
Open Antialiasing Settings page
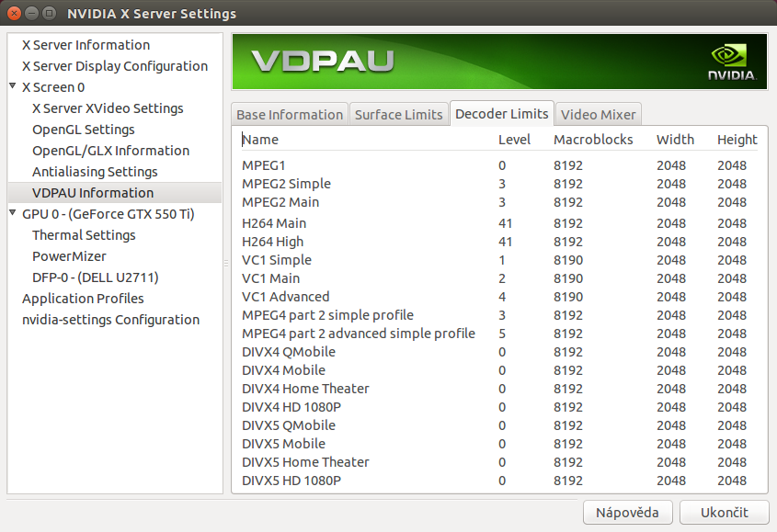[x=95, y=172]
